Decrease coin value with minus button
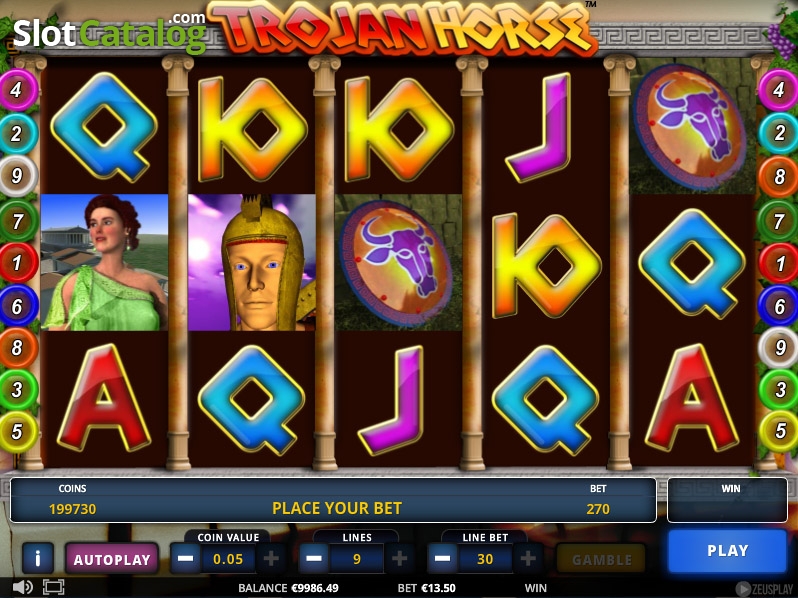The width and height of the screenshot is (798, 598). pos(185,559)
